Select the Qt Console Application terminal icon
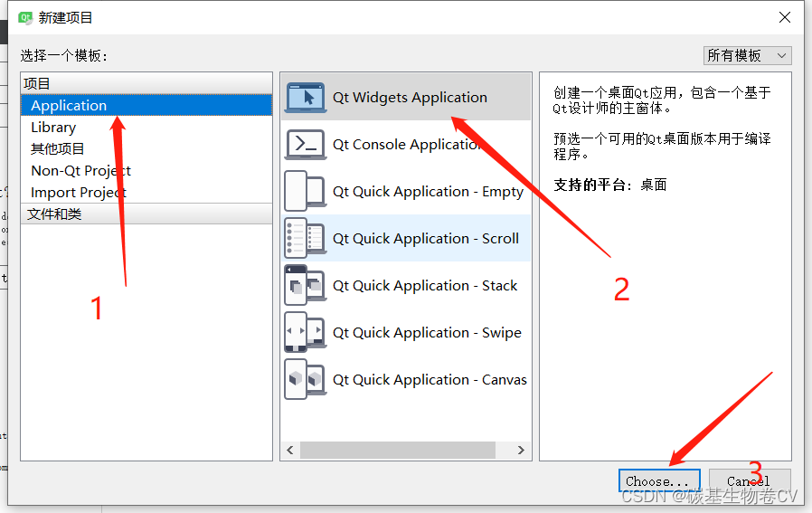The image size is (812, 513). click(x=306, y=144)
